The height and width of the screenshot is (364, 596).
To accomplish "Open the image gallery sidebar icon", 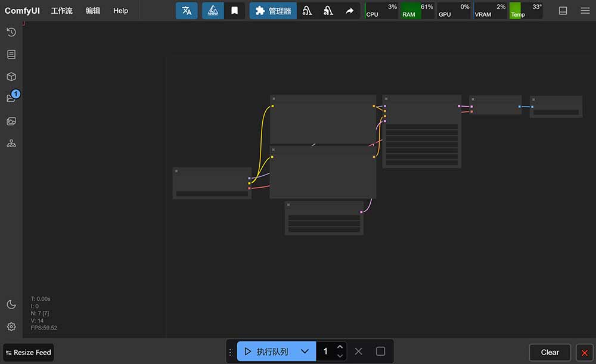I will point(11,121).
